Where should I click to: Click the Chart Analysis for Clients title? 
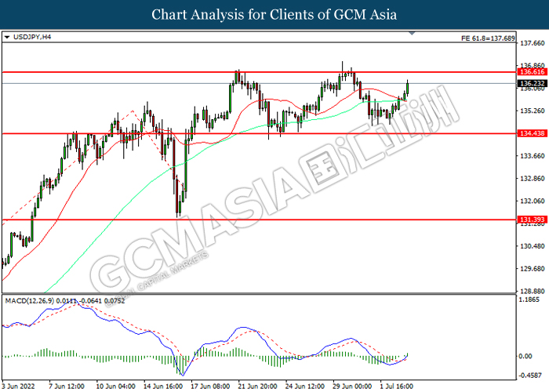(x=274, y=15)
